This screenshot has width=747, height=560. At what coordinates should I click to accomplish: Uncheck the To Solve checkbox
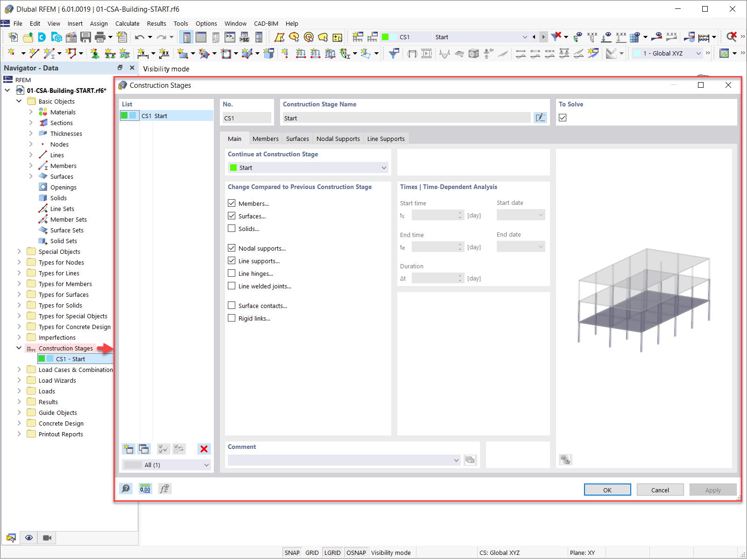(x=563, y=118)
